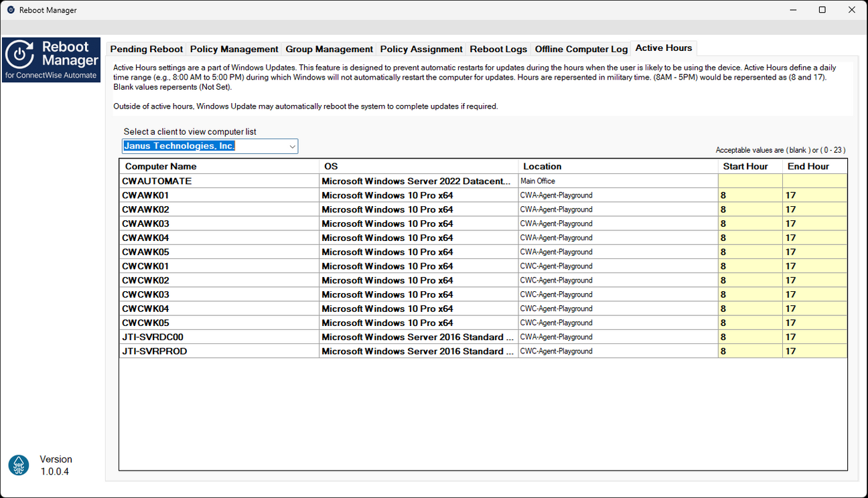
Task: Open the client selection dropdown
Action: (x=292, y=146)
